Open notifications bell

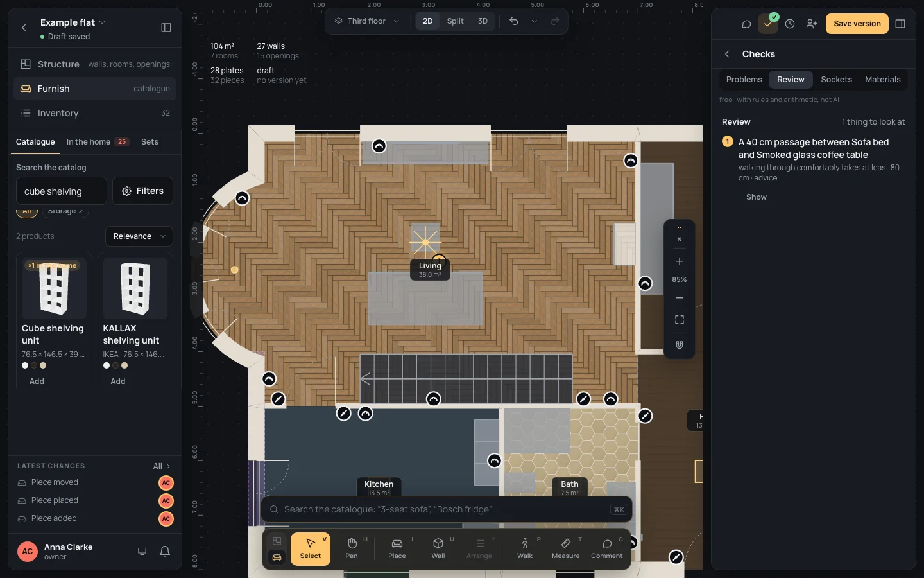(x=165, y=551)
